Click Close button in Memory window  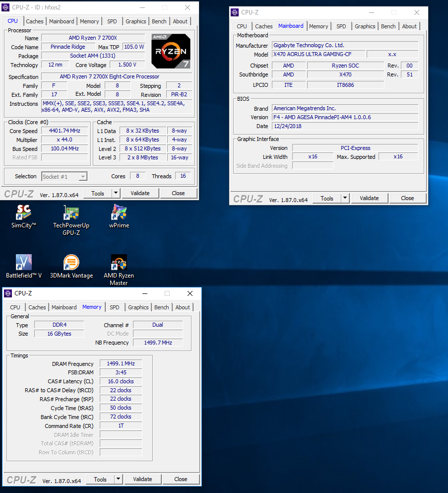point(181,480)
